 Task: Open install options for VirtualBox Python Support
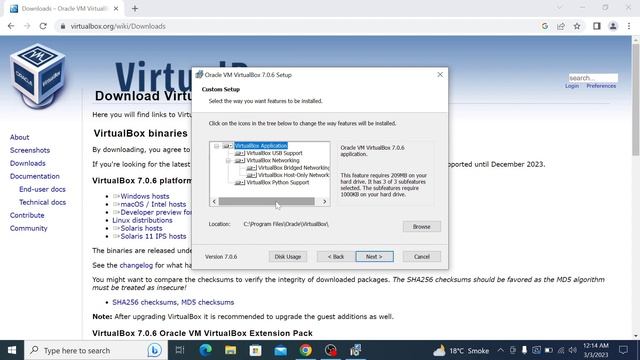point(240,182)
